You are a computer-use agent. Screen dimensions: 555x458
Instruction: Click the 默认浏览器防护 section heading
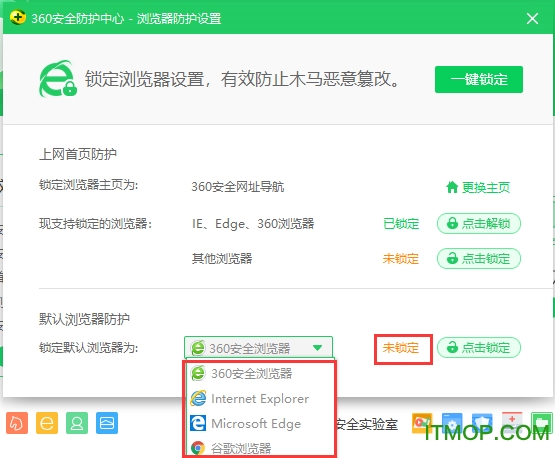click(84, 319)
